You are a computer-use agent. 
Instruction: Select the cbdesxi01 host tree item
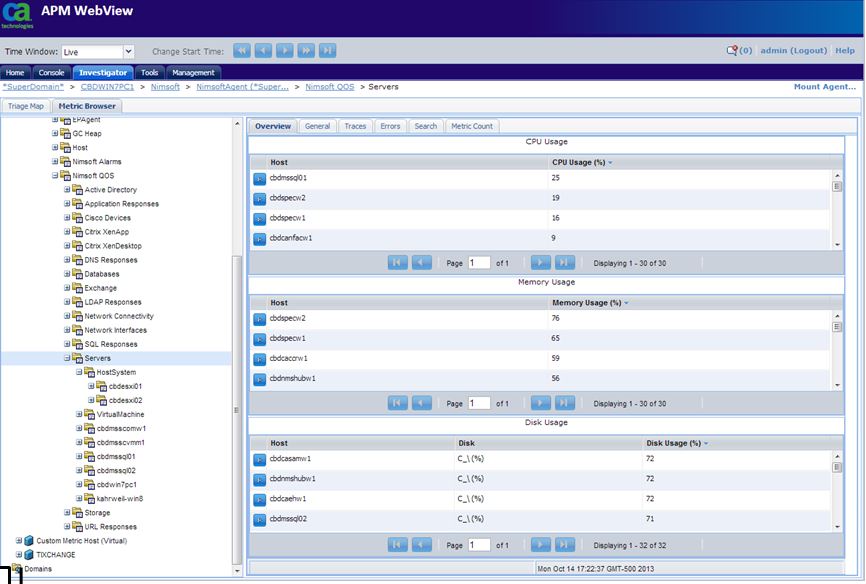(125, 386)
